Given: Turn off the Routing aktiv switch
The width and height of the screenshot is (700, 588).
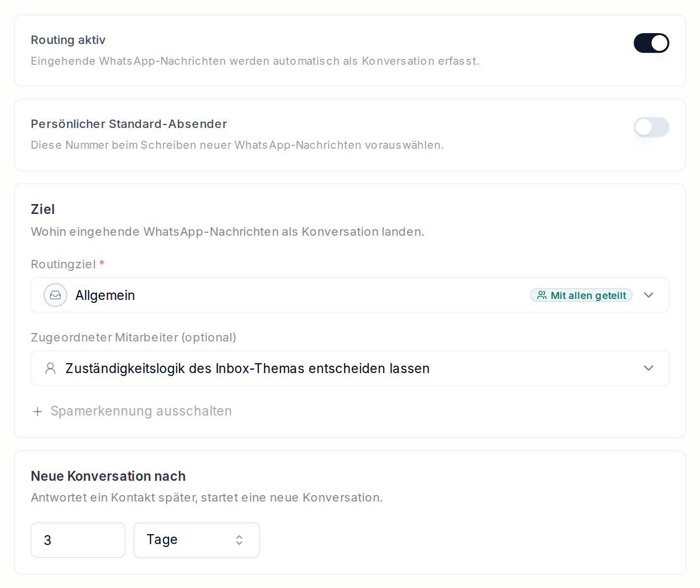Looking at the screenshot, I should [x=651, y=43].
